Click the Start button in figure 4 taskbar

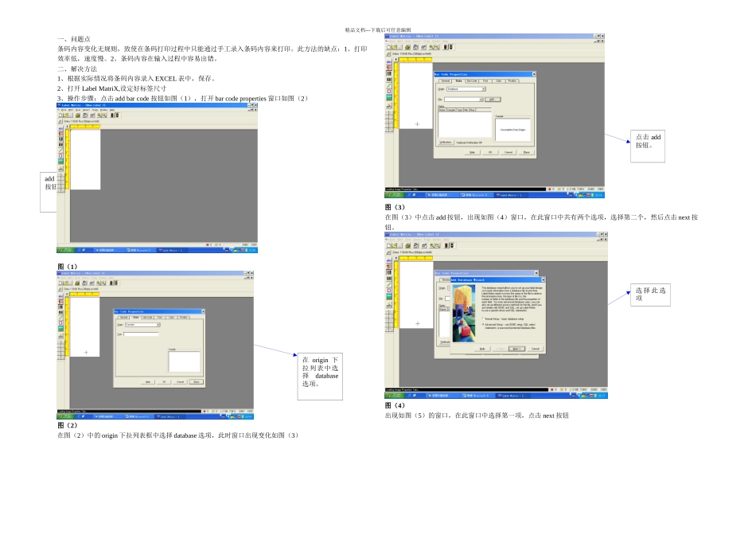(393, 396)
